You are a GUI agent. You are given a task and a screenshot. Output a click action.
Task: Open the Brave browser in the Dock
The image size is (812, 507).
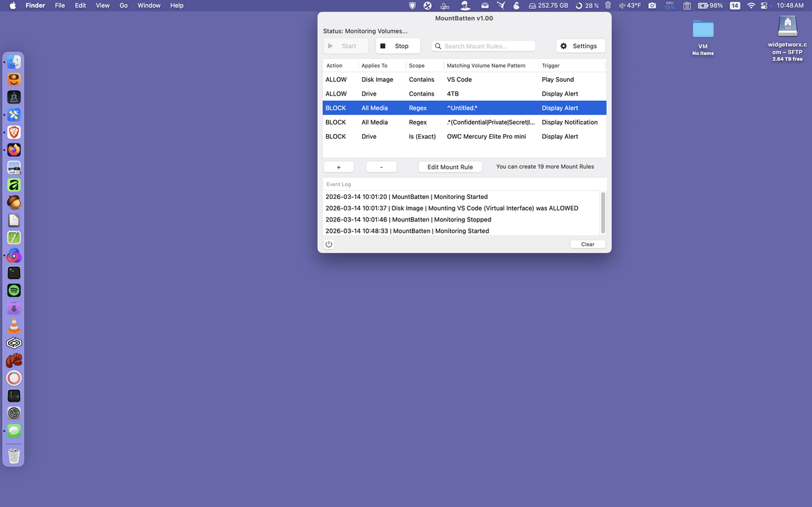(14, 132)
